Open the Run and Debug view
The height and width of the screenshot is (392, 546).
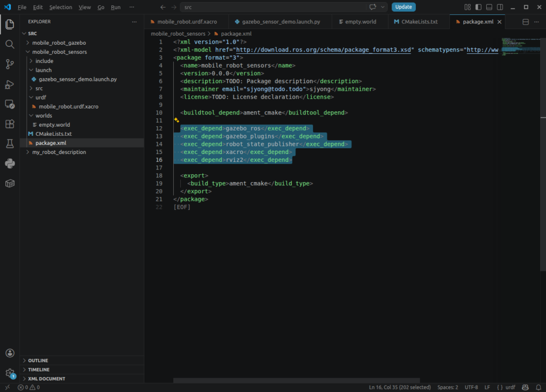point(10,84)
